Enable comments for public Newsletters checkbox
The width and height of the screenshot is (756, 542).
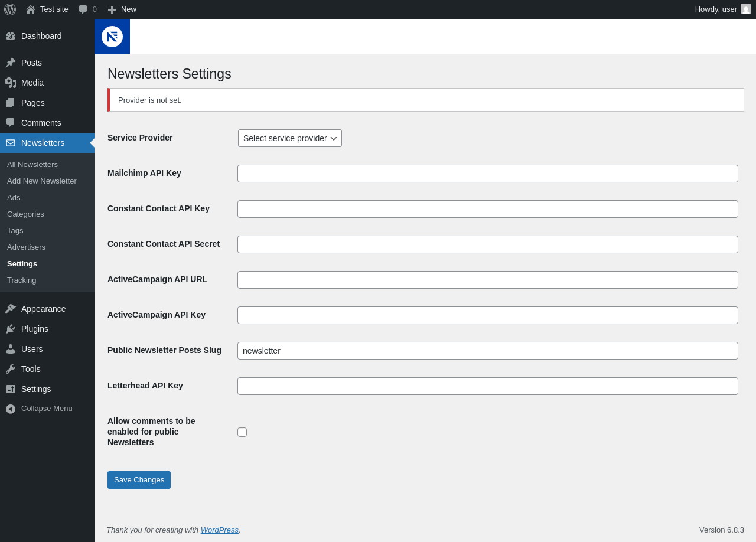coord(242,432)
